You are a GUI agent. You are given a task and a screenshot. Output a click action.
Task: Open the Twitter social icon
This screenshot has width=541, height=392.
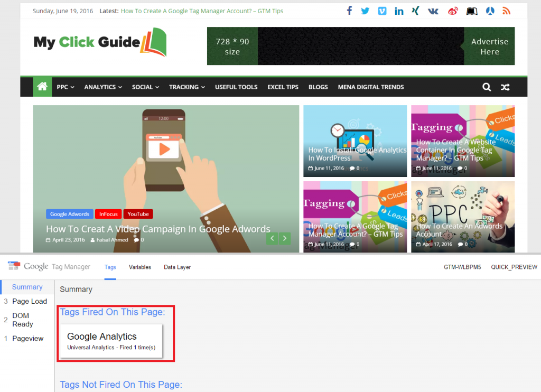(365, 11)
